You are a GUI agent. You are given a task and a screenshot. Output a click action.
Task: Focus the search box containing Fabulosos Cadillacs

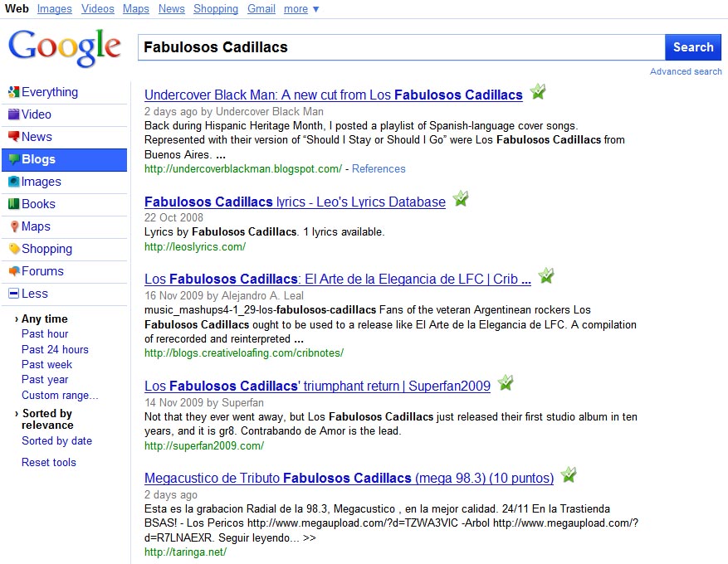click(401, 47)
